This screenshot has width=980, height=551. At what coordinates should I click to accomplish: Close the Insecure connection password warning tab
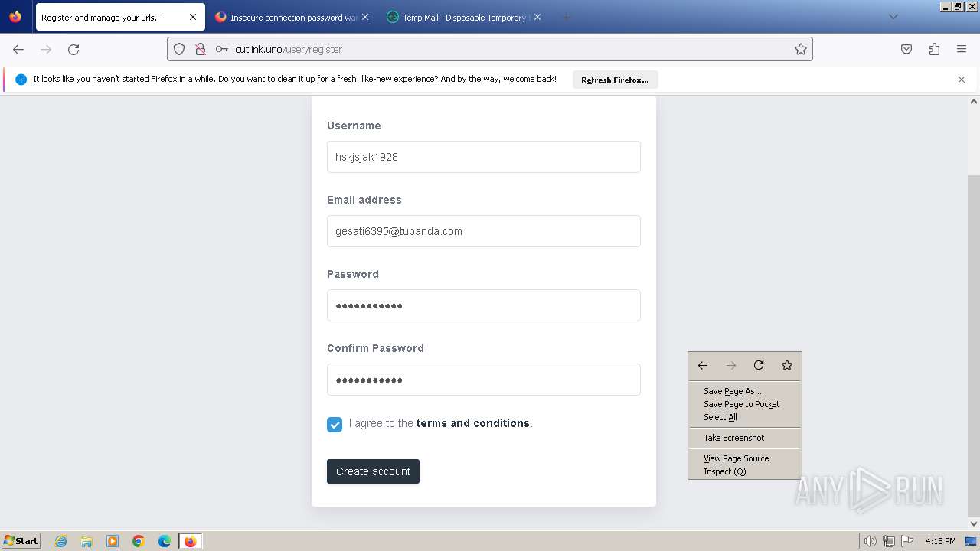click(365, 17)
